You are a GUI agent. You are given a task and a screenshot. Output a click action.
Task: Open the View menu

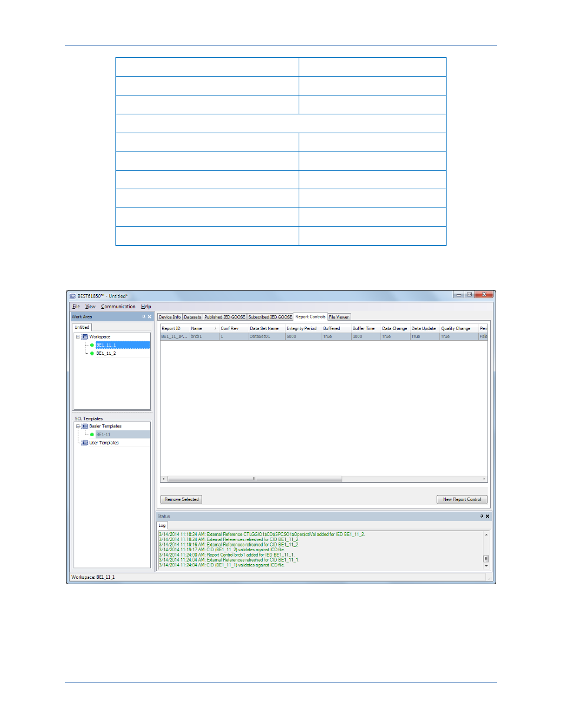[x=90, y=307]
